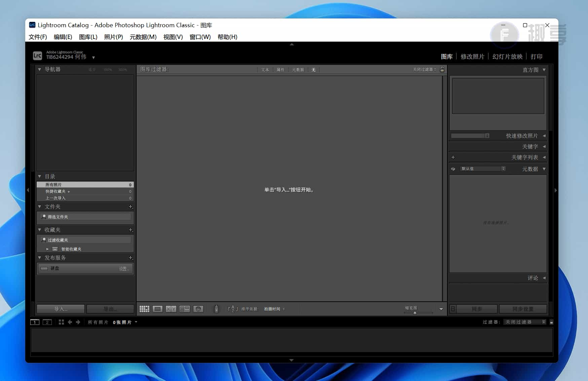Expand the 关键字 panel
The image size is (588, 381).
(544, 146)
